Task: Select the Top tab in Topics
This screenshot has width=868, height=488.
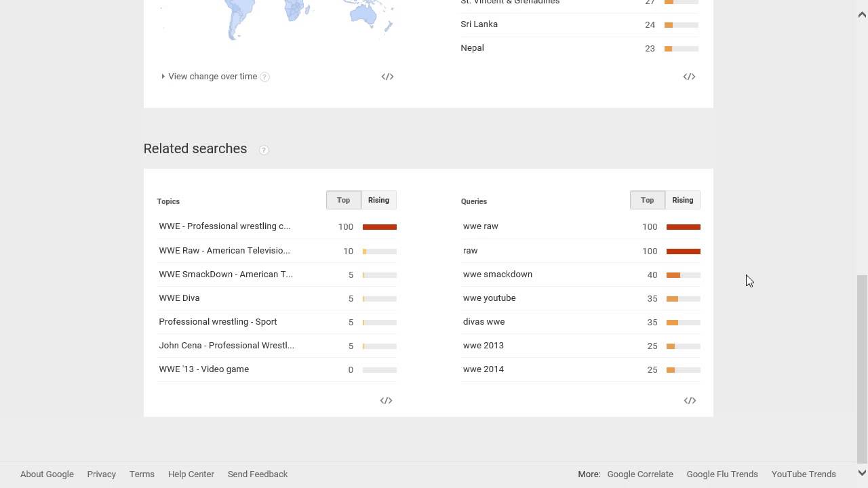Action: (x=343, y=200)
